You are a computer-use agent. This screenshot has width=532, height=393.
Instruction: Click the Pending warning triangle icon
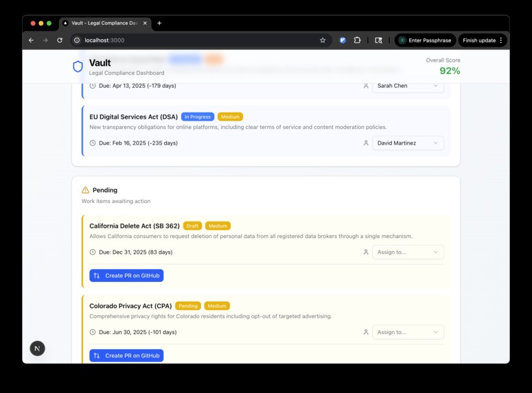(x=86, y=190)
